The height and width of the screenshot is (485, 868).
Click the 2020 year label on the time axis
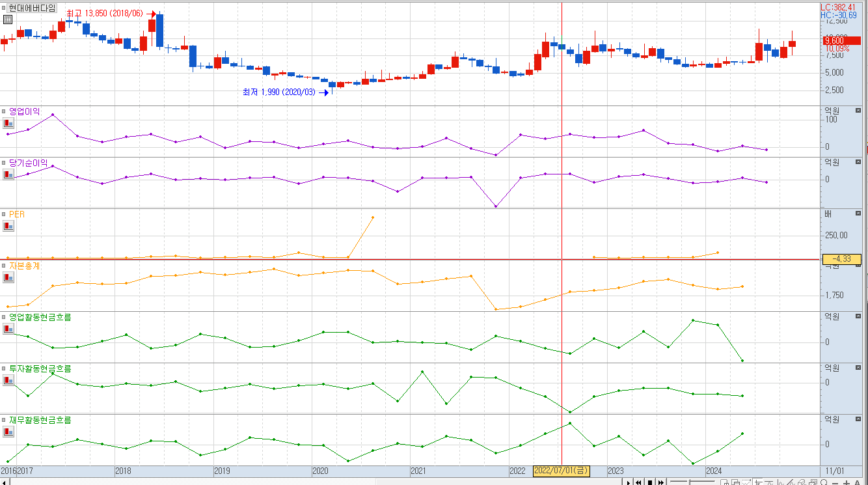[320, 471]
